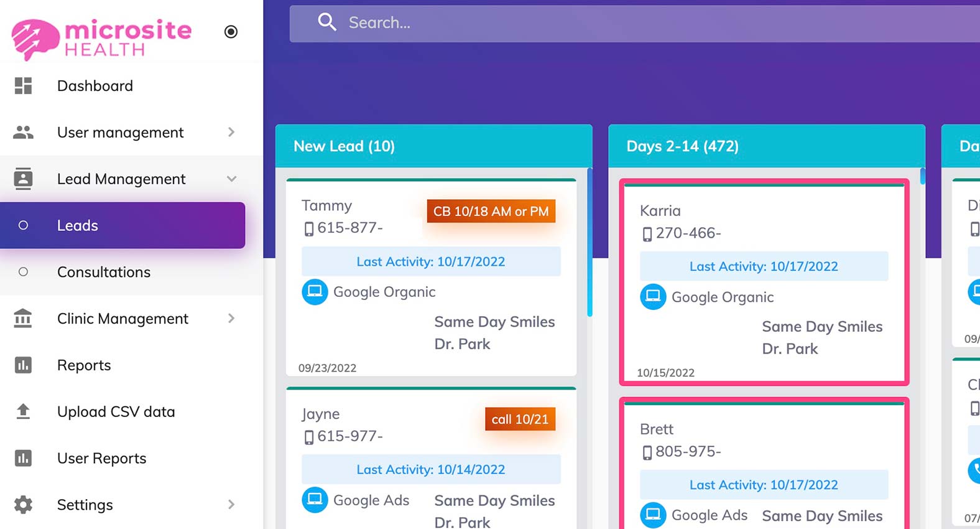
Task: Open Jayne's lead card name
Action: [320, 414]
